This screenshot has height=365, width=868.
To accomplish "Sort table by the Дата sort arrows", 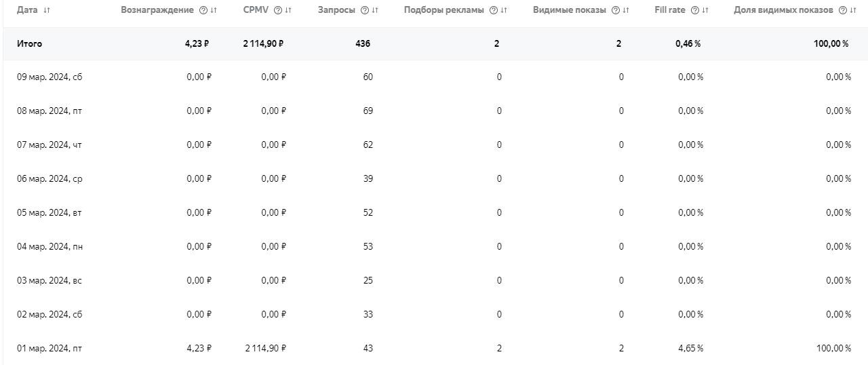I will coord(47,10).
